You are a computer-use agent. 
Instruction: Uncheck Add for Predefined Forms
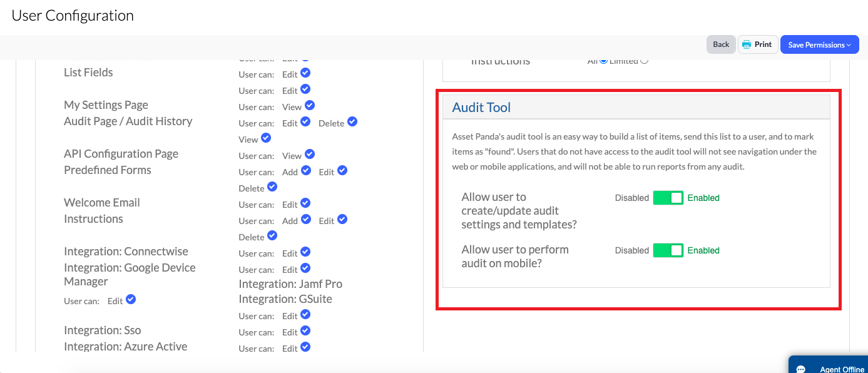pos(306,171)
